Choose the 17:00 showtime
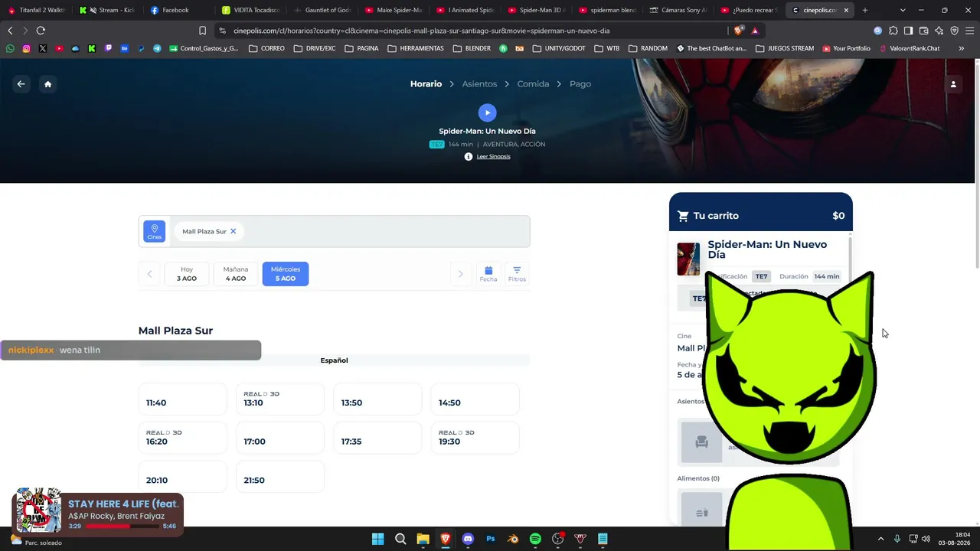 pyautogui.click(x=279, y=439)
